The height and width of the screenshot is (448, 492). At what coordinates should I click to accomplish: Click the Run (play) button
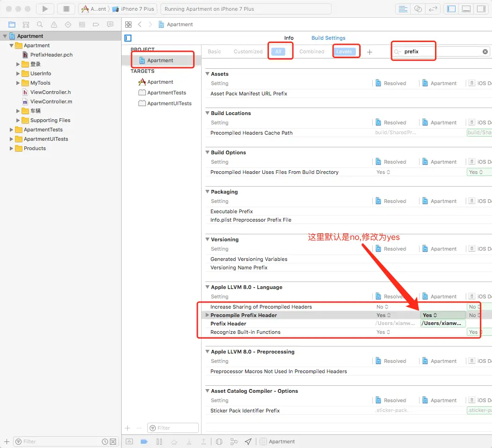click(x=45, y=9)
